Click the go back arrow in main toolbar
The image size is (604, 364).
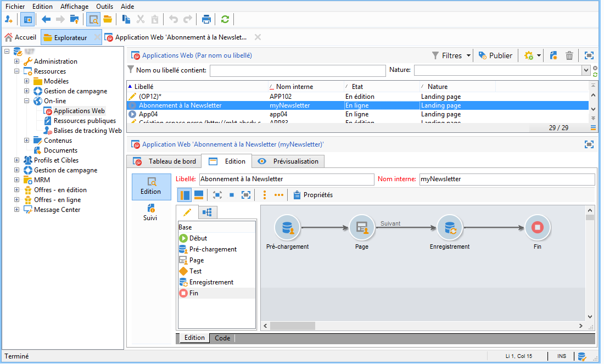pyautogui.click(x=46, y=19)
